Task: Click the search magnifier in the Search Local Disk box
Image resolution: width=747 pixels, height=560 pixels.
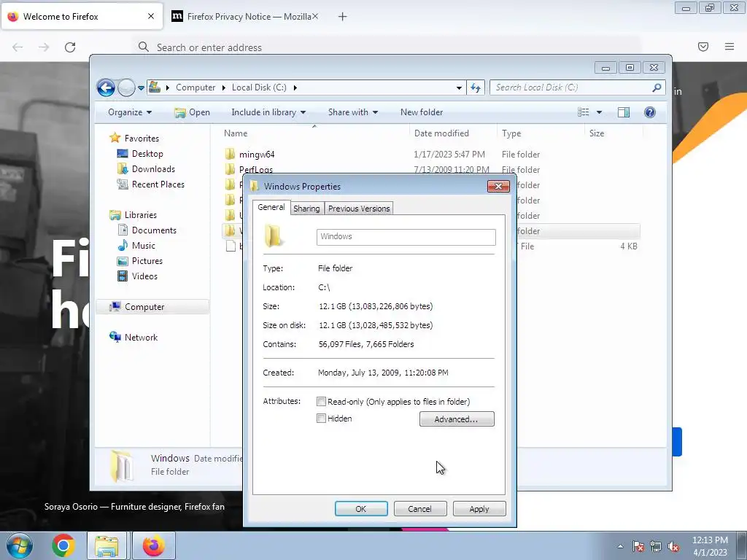Action: tap(657, 87)
